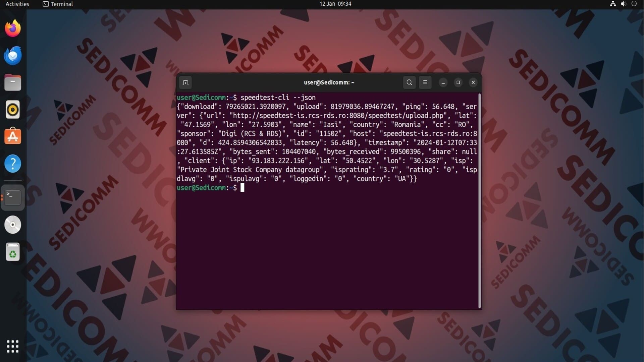Image resolution: width=644 pixels, height=362 pixels.
Task: Open the system menu power icon
Action: [634, 4]
